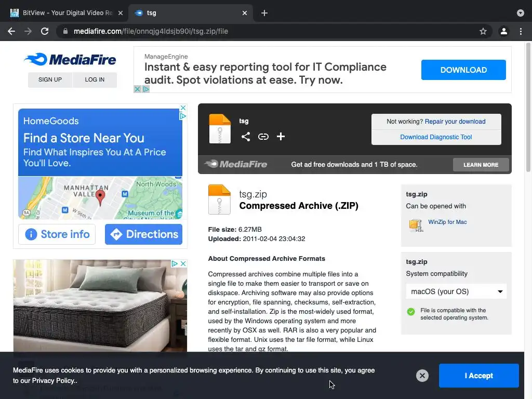Click the blue DOWNLOAD ad button
532x399 pixels.
coord(463,70)
